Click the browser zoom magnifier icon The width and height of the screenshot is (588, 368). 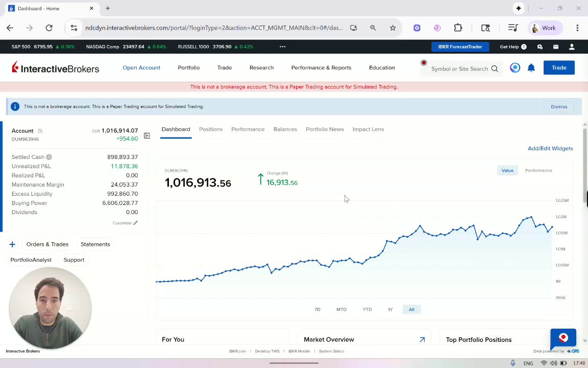coord(373,28)
